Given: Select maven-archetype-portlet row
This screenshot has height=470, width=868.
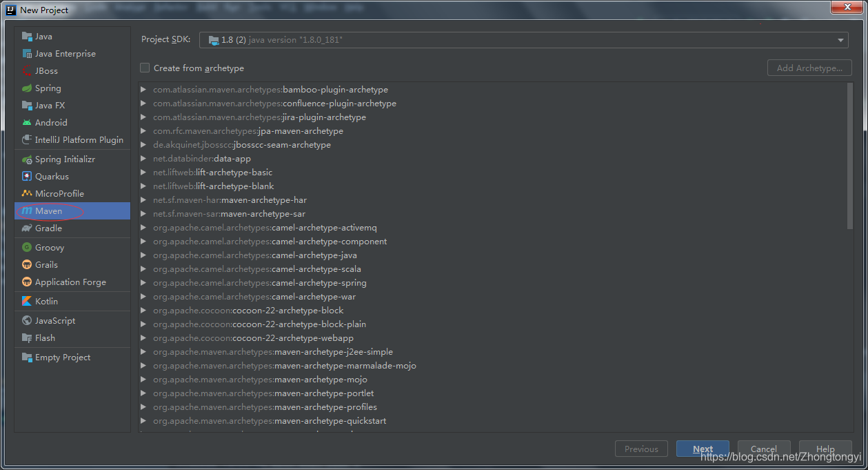Looking at the screenshot, I should [492, 393].
